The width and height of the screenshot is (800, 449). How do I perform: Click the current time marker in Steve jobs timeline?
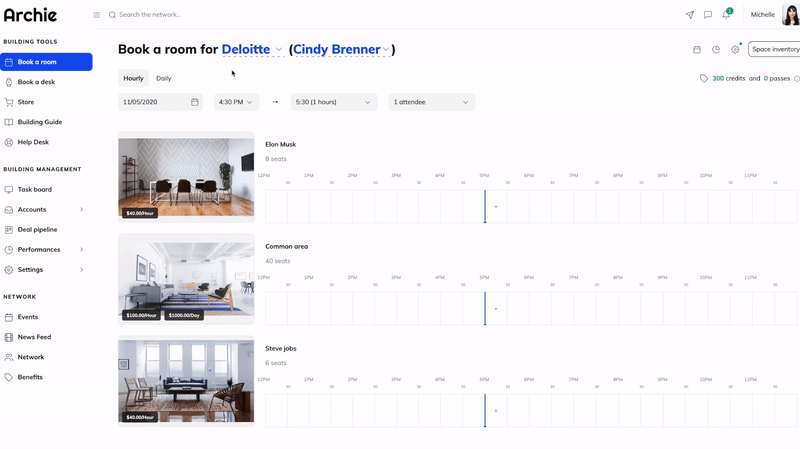(x=485, y=410)
